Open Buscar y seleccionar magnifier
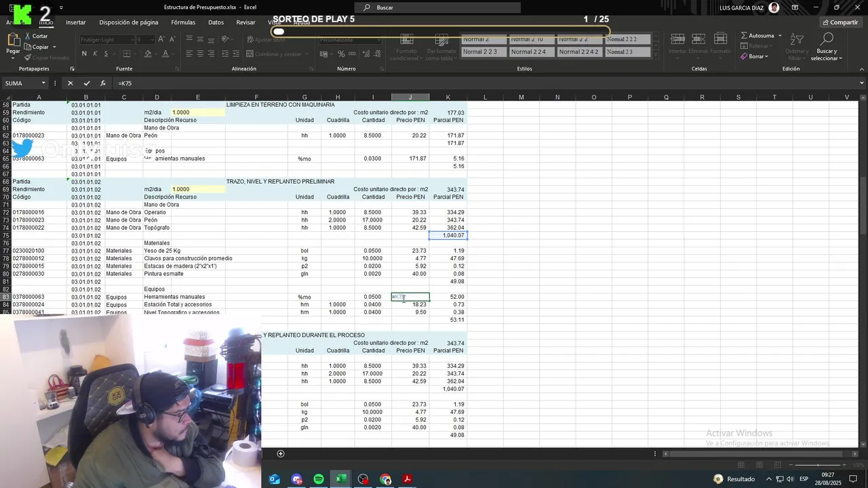This screenshot has height=488, width=868. (827, 40)
